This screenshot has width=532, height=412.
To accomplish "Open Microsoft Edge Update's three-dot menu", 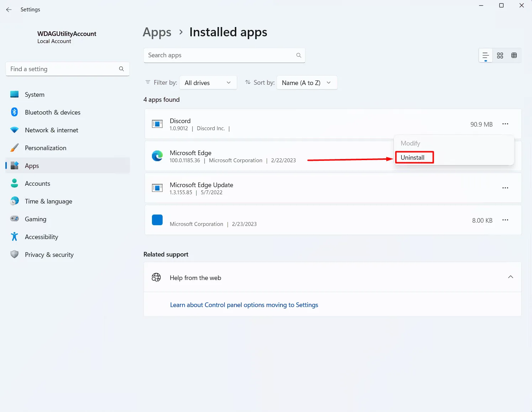I will coord(505,188).
